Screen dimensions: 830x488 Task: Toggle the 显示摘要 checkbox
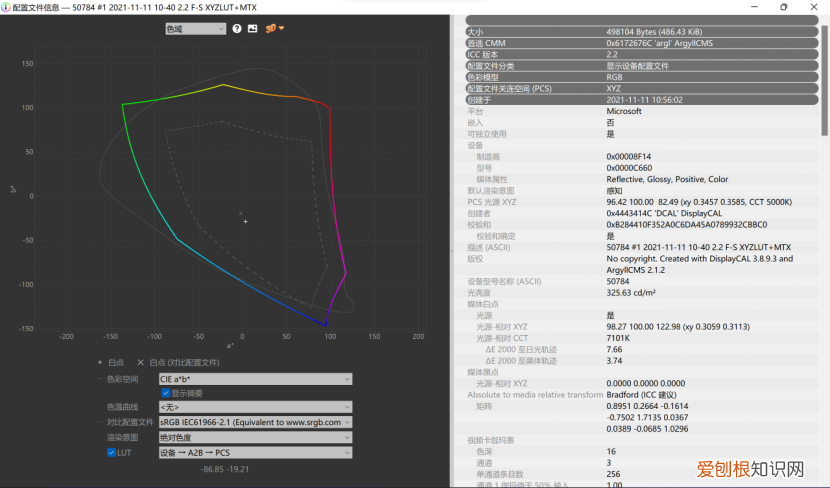click(x=166, y=393)
